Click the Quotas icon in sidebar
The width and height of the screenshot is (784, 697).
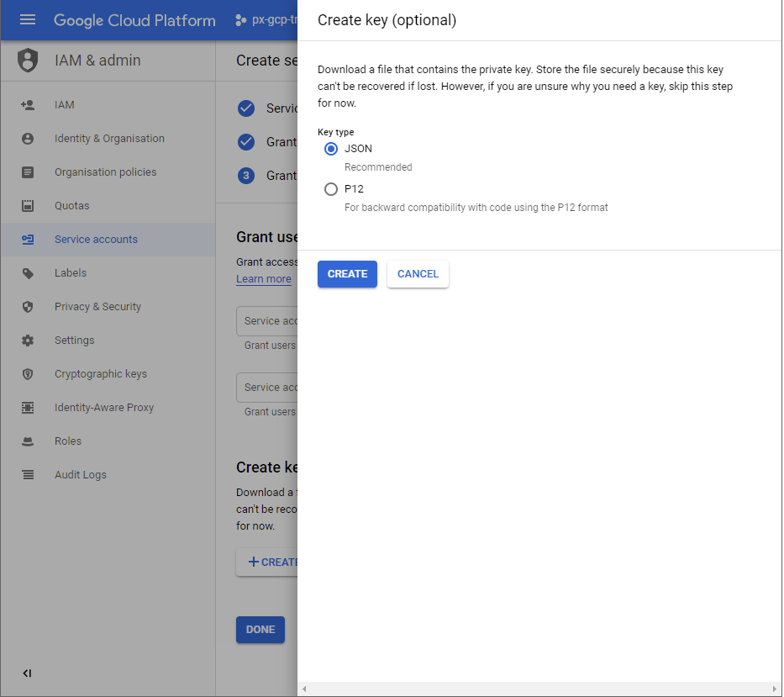pyautogui.click(x=28, y=206)
